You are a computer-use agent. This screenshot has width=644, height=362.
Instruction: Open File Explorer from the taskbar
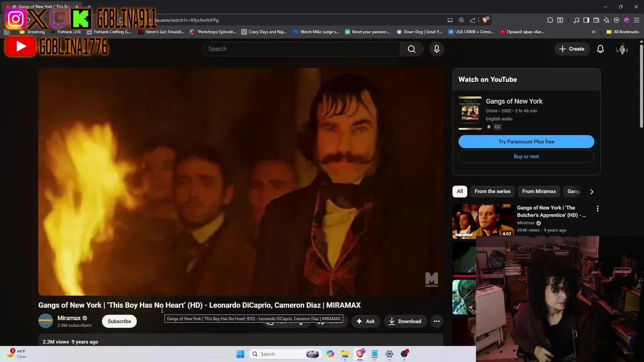pos(345,354)
